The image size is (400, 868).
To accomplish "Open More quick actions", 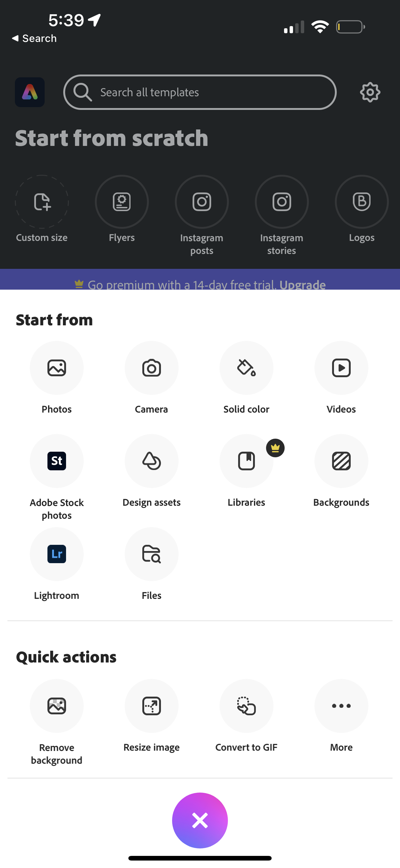I will pos(341,707).
